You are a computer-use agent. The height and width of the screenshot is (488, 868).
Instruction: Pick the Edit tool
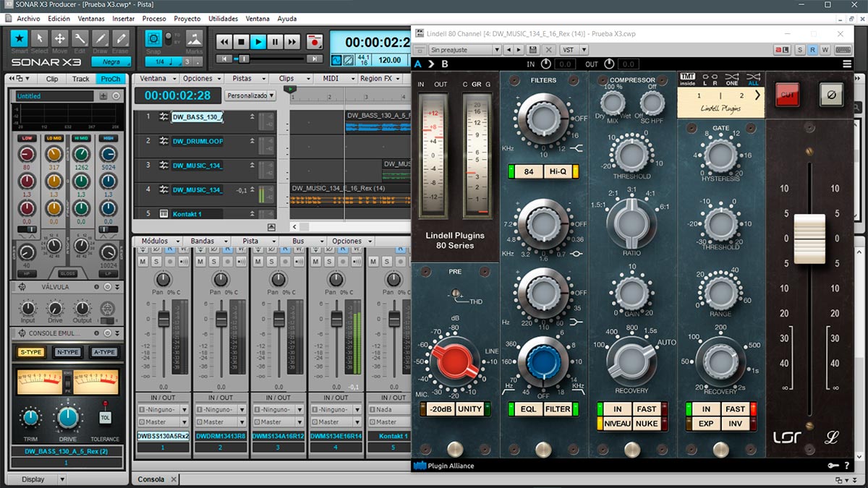click(x=80, y=38)
